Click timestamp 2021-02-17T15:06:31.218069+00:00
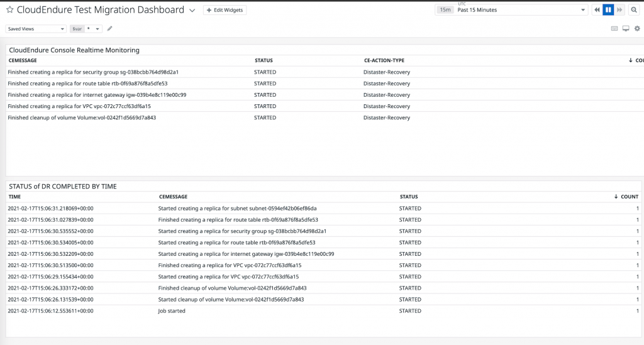The image size is (644, 345). [x=50, y=209]
